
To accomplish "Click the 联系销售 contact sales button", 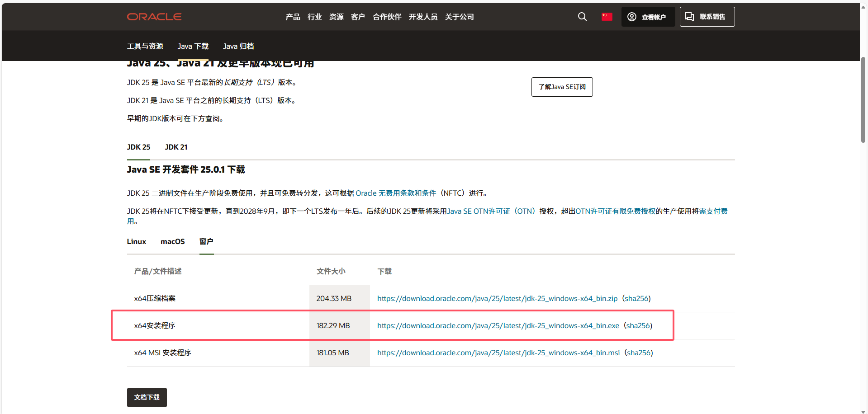I will (x=707, y=17).
